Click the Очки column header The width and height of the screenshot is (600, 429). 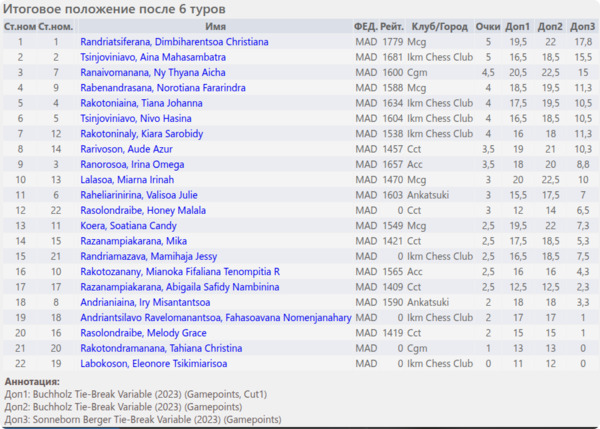tap(488, 25)
